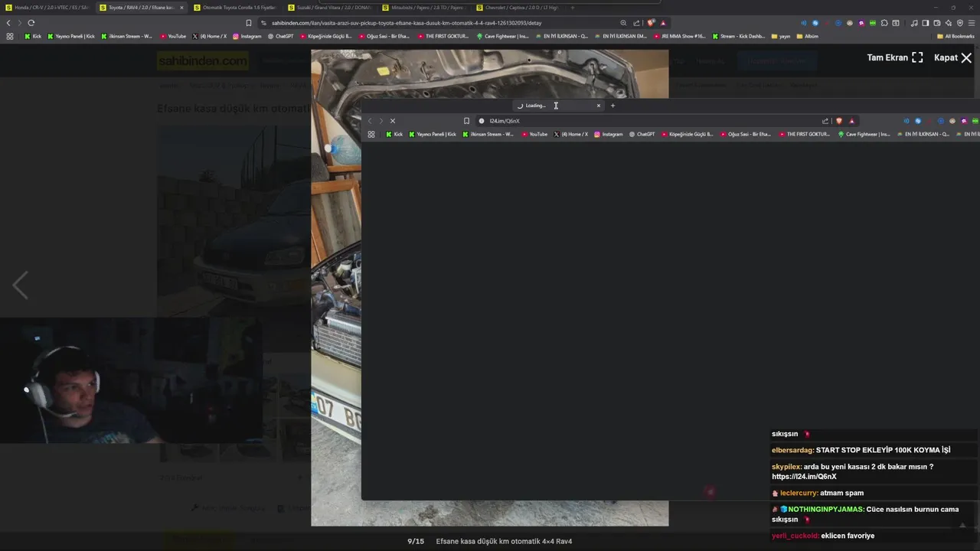Screen dimensions: 980x551
Task: Expand the Albüm bookmarks folder
Action: [807, 36]
